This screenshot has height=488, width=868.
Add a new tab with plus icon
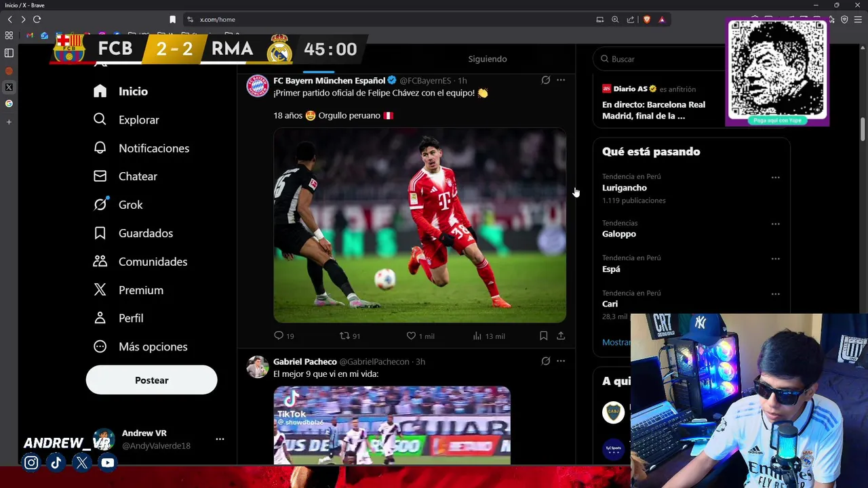pos(9,122)
